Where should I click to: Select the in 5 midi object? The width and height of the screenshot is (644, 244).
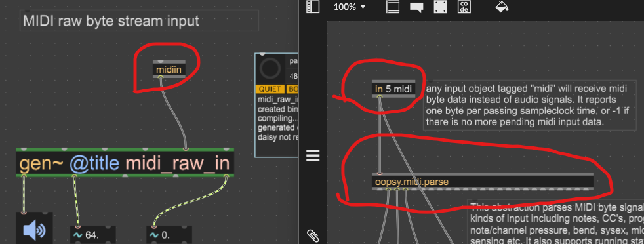pos(393,89)
